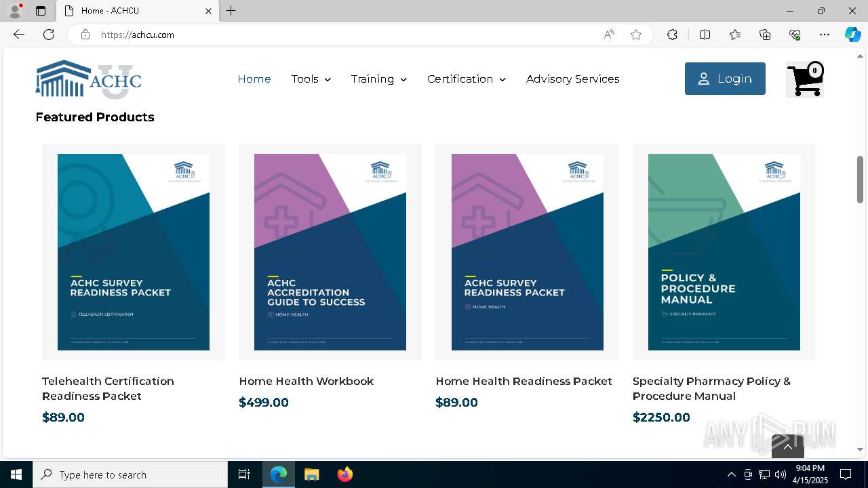
Task: Open tab actions menu
Action: (x=41, y=11)
